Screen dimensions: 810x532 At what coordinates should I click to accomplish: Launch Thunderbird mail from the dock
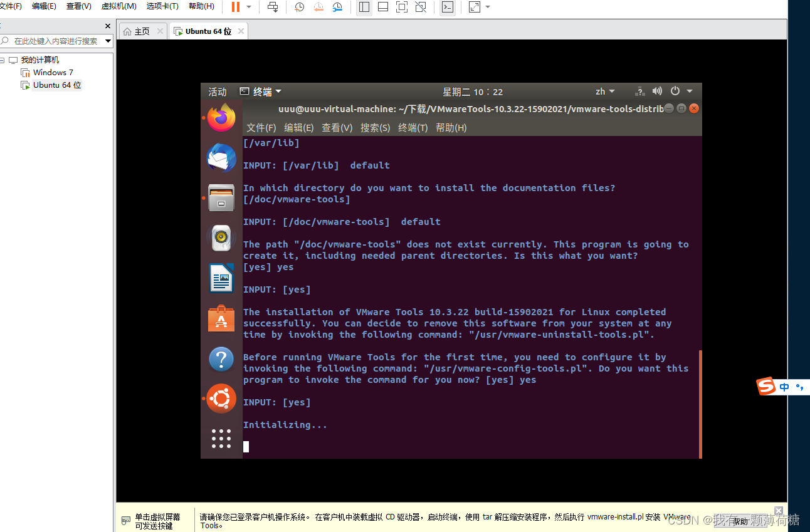tap(221, 157)
